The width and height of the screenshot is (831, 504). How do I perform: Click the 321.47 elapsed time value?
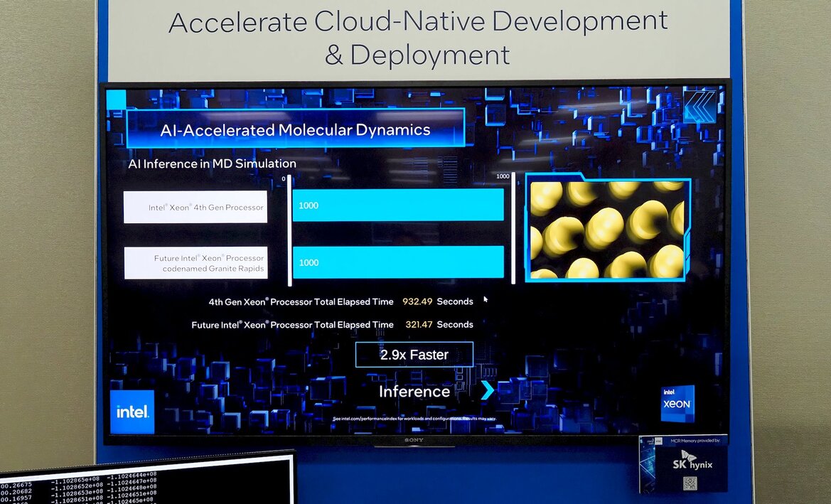419,324
